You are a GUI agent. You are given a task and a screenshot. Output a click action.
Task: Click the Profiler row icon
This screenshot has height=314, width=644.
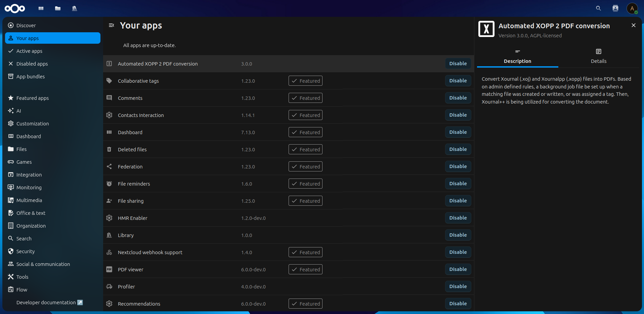coord(109,286)
